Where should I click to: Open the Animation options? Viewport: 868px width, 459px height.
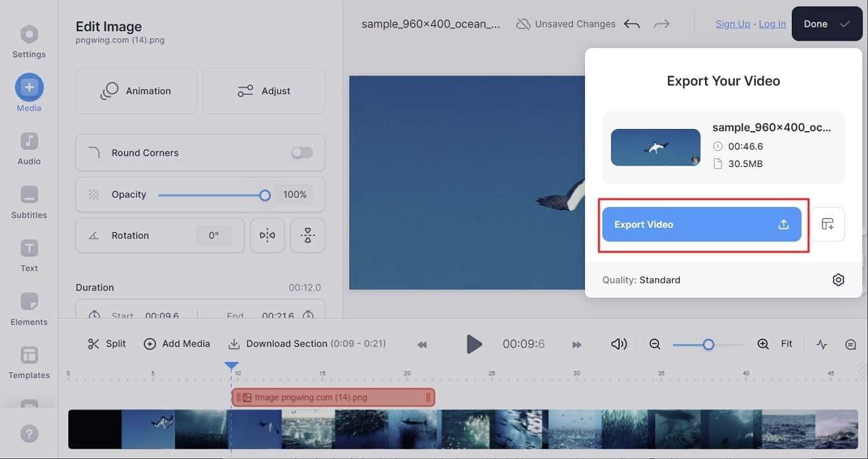[x=136, y=90]
